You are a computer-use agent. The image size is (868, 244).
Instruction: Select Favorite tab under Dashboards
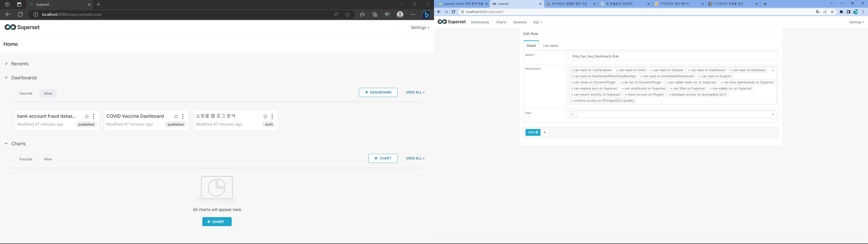(x=26, y=93)
